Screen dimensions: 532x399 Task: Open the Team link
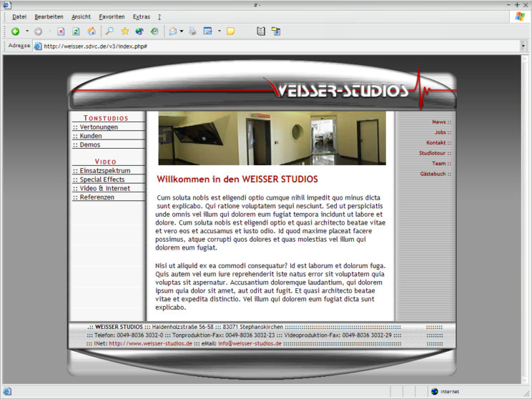pyautogui.click(x=441, y=164)
